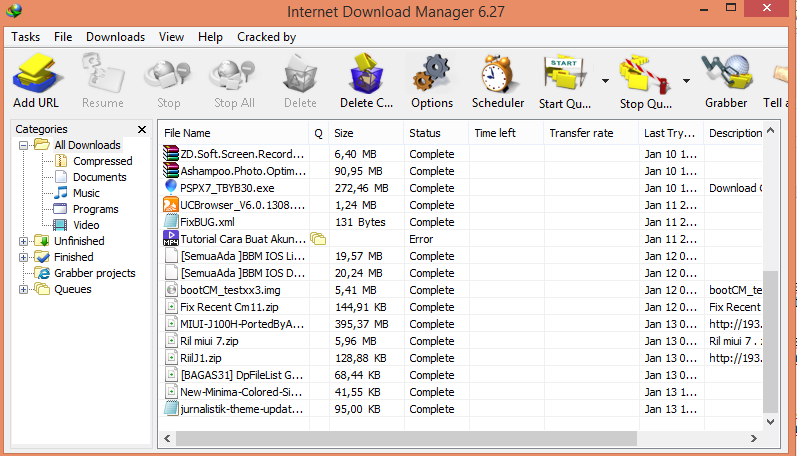Screen dimensions: 797x456
Task: Open the Stop Queue dropdown arrow
Action: [x=686, y=81]
